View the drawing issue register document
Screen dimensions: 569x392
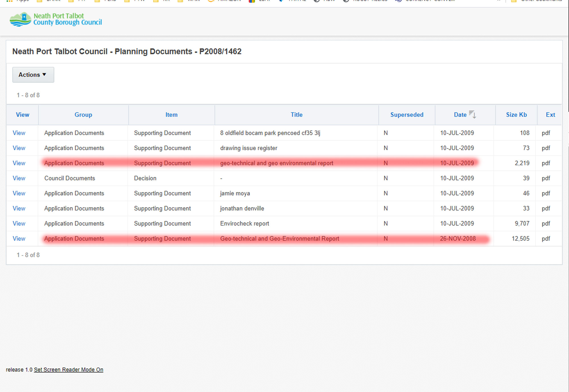[x=19, y=148]
